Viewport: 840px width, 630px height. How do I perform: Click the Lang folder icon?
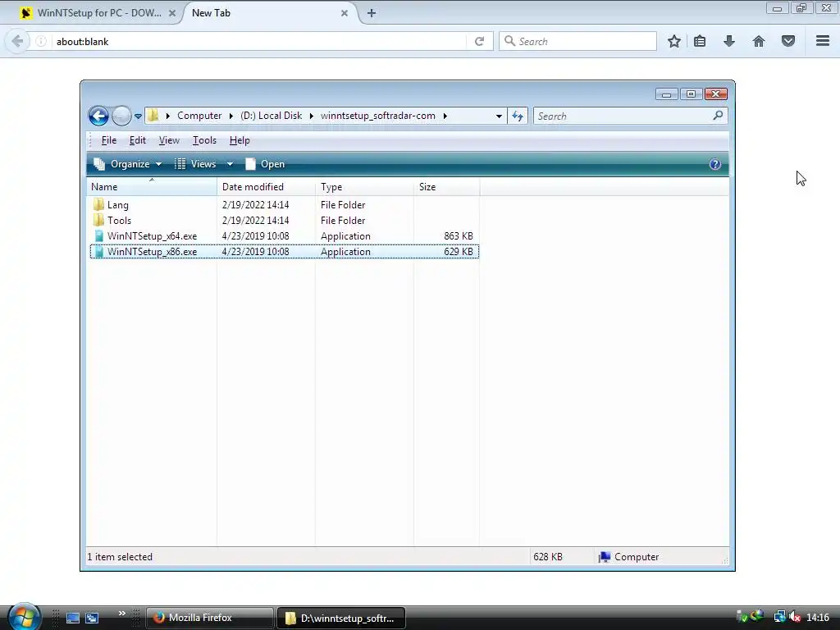pyautogui.click(x=98, y=204)
